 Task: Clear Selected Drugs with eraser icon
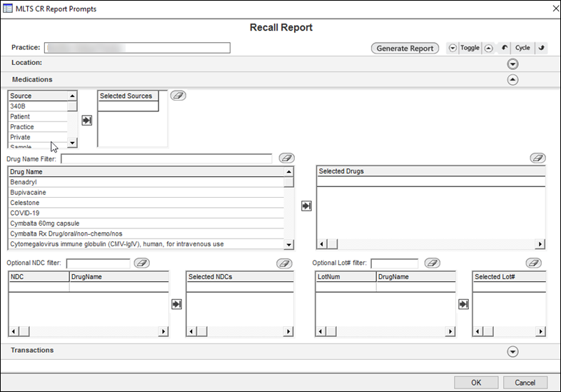[x=537, y=158]
